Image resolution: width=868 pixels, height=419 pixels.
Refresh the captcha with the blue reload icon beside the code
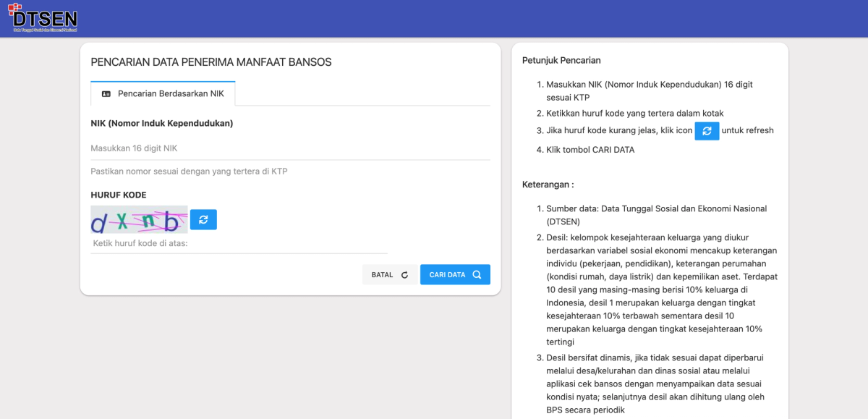tap(203, 219)
